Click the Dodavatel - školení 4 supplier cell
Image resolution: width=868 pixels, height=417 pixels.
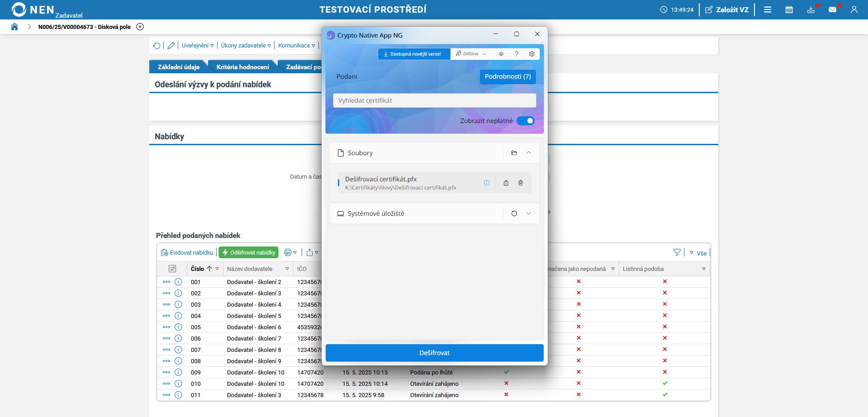(254, 304)
